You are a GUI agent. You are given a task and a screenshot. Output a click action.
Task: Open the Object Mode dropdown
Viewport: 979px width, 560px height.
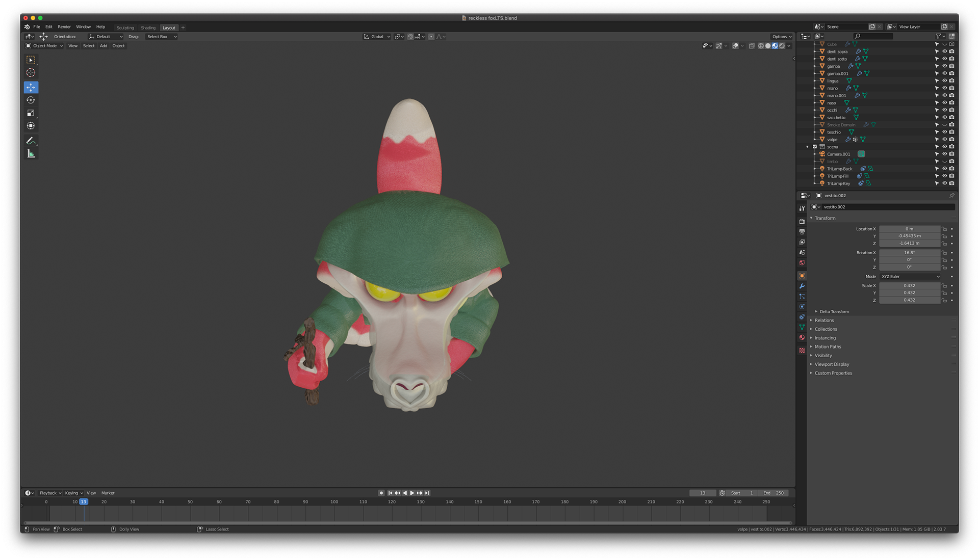45,46
